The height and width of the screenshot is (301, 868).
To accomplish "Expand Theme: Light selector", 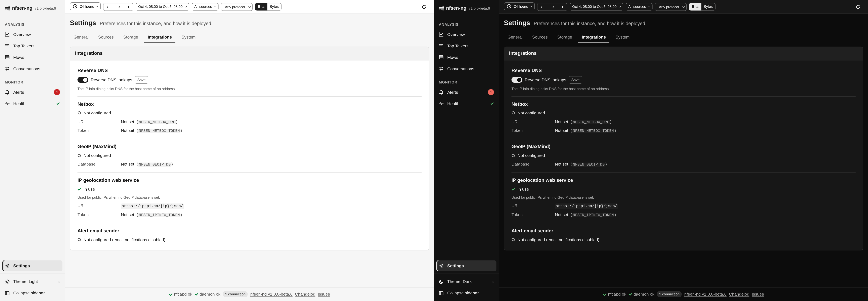I will [32, 282].
